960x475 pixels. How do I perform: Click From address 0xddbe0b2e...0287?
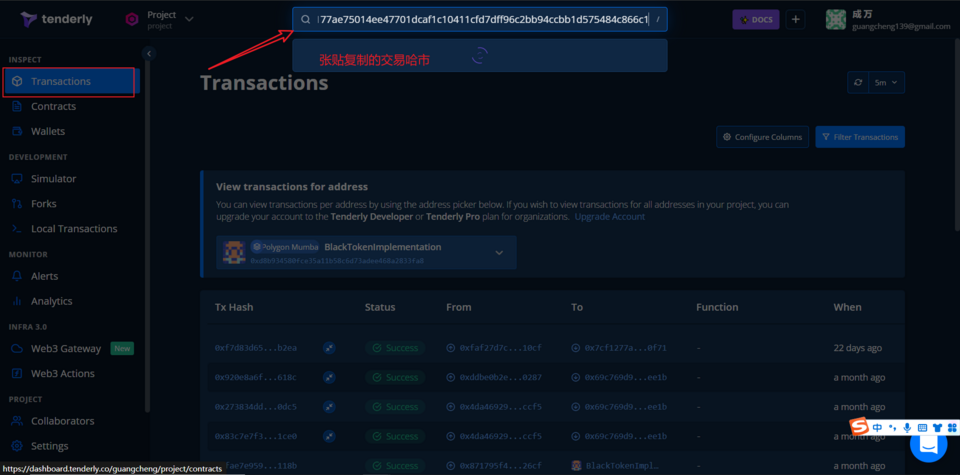(500, 378)
